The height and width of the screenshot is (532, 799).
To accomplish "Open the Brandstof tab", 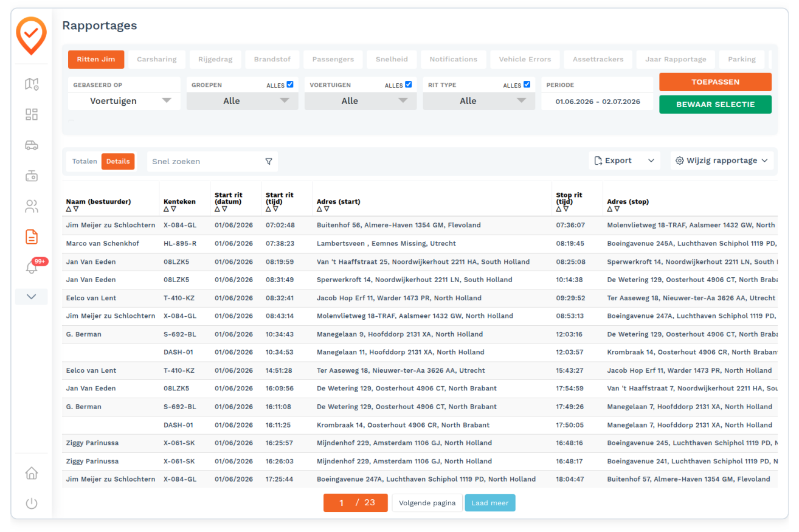I will click(272, 60).
